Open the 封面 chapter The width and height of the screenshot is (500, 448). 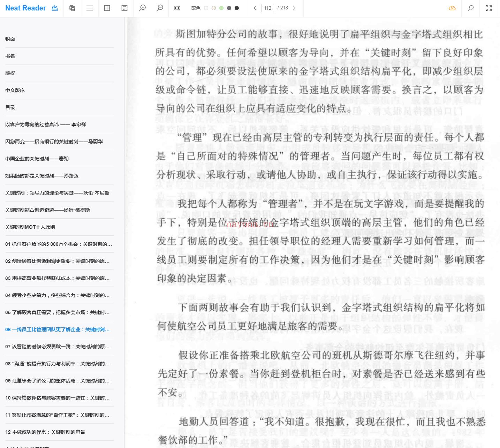click(60, 39)
